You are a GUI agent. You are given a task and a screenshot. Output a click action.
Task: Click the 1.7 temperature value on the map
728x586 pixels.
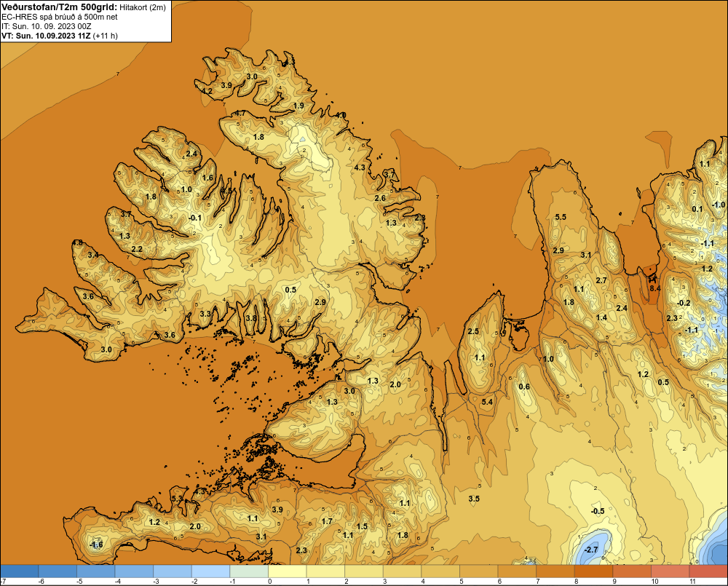point(327,521)
